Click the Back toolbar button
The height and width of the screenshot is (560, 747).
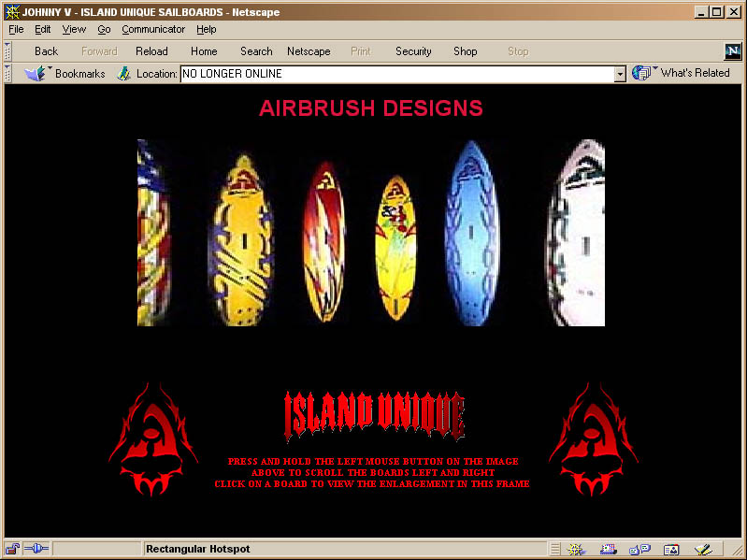click(46, 51)
